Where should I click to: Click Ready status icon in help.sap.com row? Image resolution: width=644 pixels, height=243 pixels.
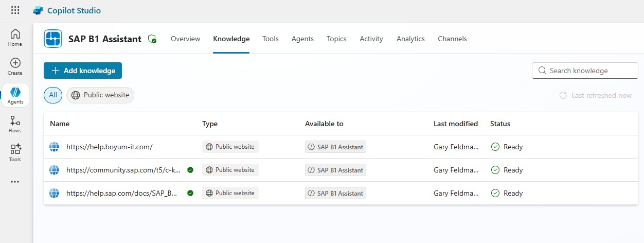coord(495,193)
